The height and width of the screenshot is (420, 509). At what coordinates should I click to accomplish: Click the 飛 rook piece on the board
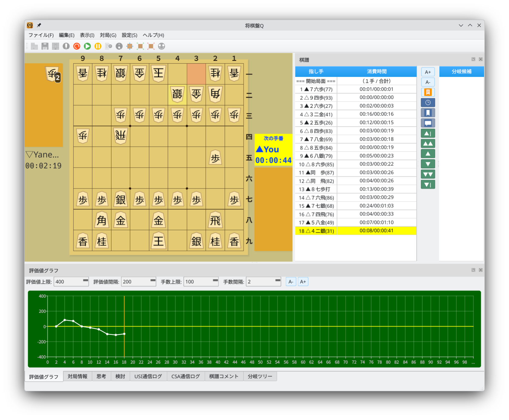coord(215,221)
